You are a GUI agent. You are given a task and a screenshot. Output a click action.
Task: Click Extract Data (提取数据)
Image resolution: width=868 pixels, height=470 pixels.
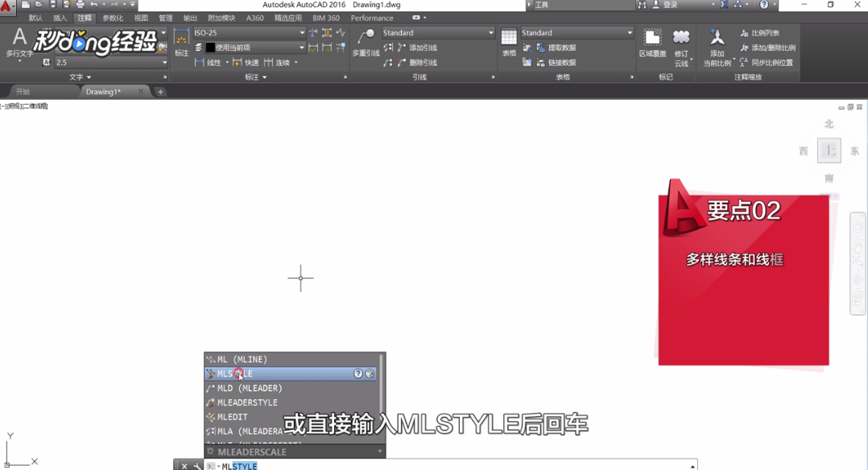pos(556,47)
